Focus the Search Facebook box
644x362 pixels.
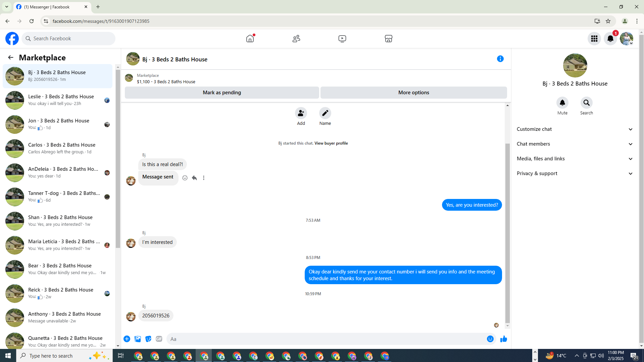pos(69,39)
